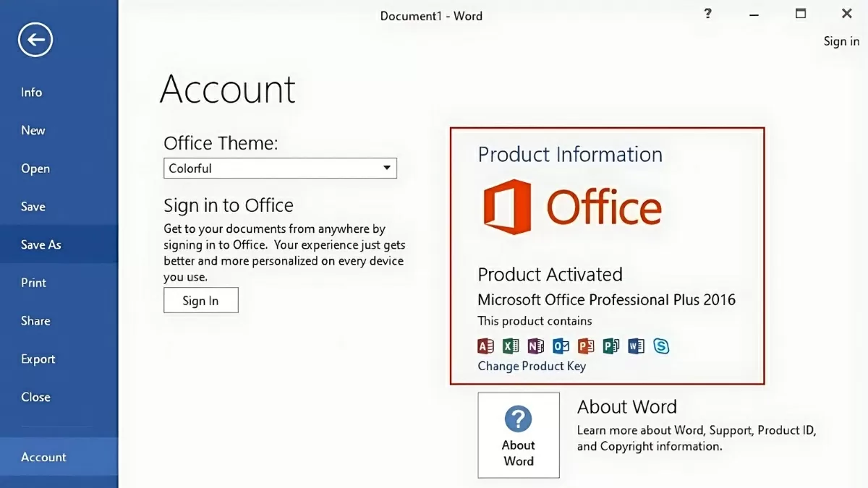The image size is (868, 488).
Task: Go back using the circular arrow
Action: (x=35, y=39)
